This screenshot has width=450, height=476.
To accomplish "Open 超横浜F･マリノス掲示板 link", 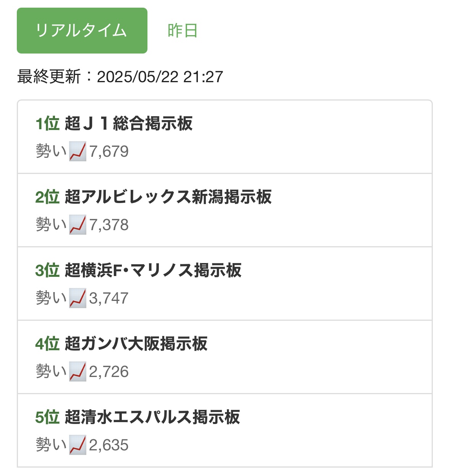I will point(153,270).
